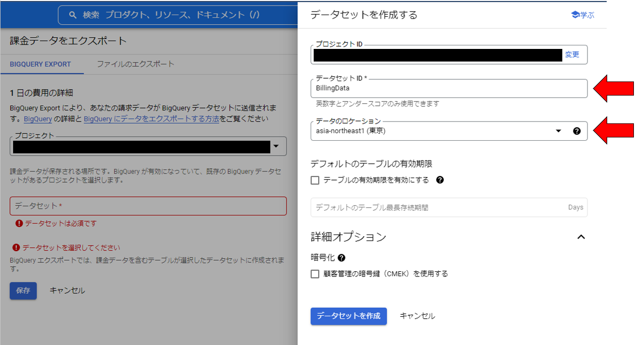Click キャンセル next to 保存 button
Image resolution: width=644 pixels, height=345 pixels.
67,291
